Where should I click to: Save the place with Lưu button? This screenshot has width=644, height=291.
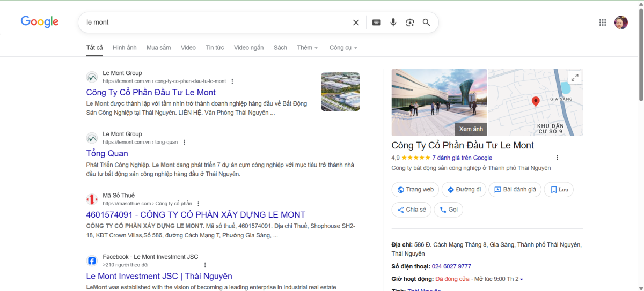(559, 190)
